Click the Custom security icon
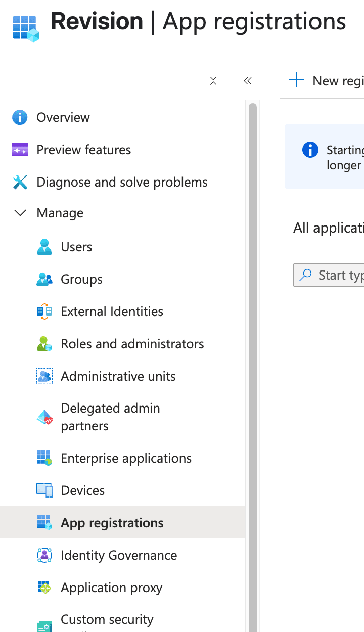This screenshot has height=632, width=364. click(44, 627)
